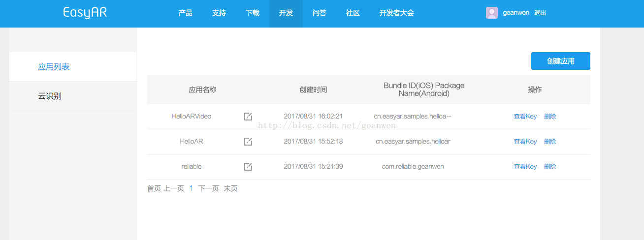
Task: Click the HelloARVideo app name
Action: pyautogui.click(x=192, y=117)
